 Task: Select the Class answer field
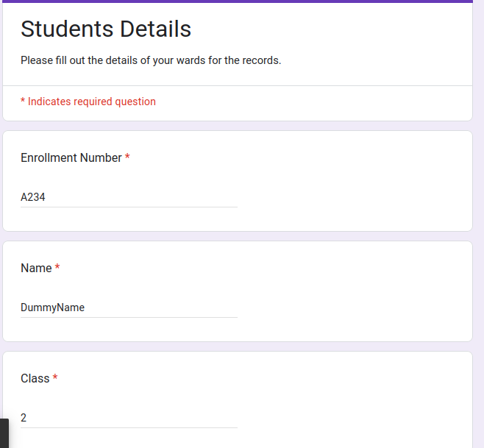coord(129,418)
